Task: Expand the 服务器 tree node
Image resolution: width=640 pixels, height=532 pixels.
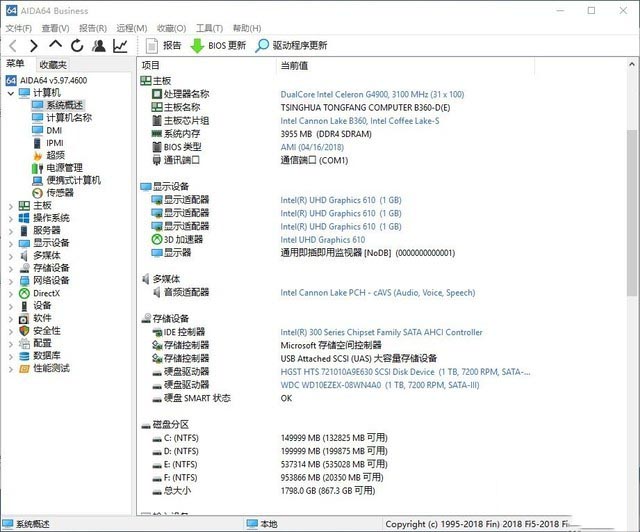Action: point(11,231)
